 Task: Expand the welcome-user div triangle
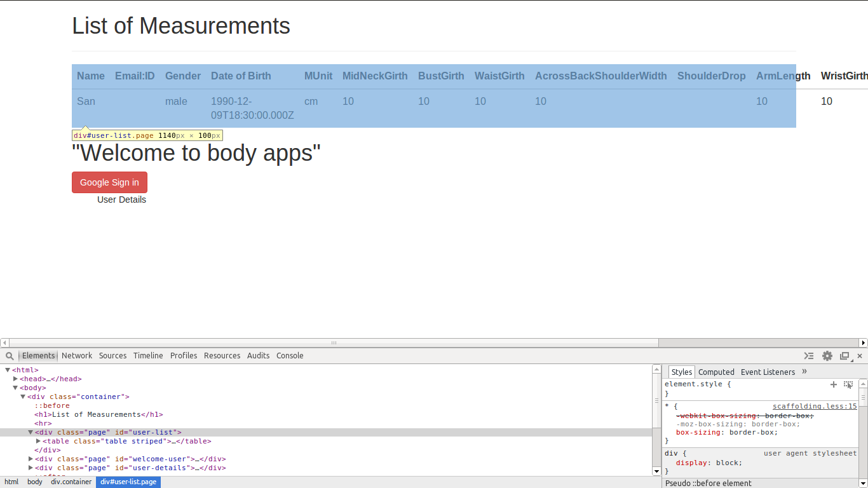click(x=31, y=459)
